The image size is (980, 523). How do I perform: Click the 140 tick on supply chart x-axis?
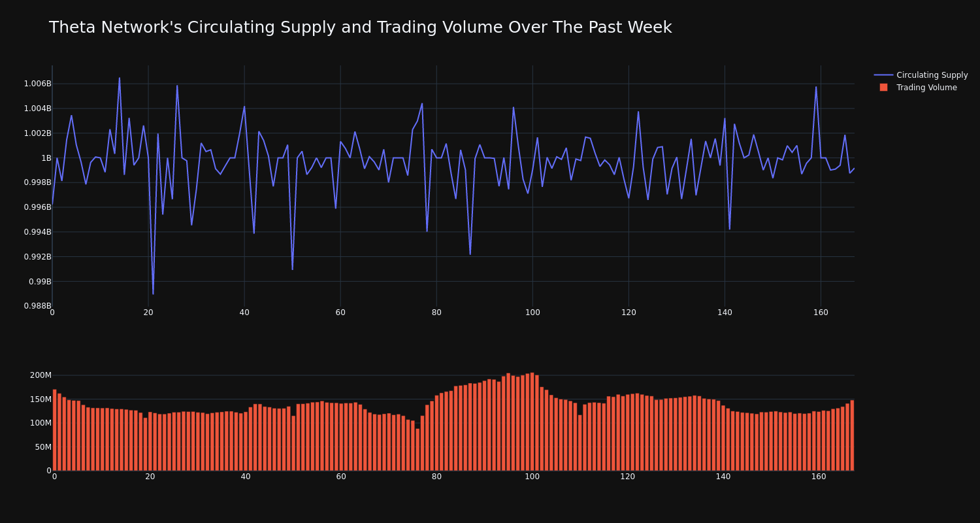725,312
